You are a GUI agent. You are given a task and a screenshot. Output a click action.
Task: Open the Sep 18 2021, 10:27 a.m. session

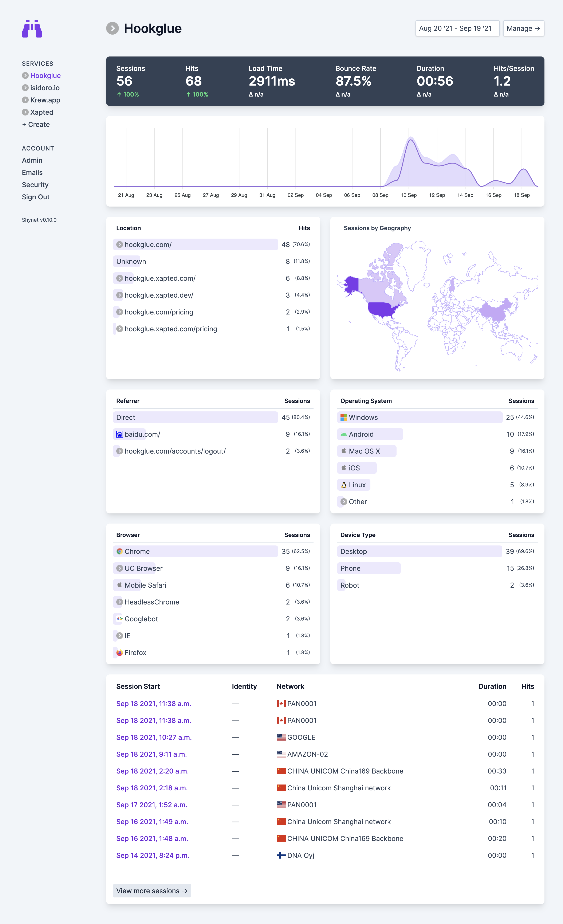(x=154, y=737)
